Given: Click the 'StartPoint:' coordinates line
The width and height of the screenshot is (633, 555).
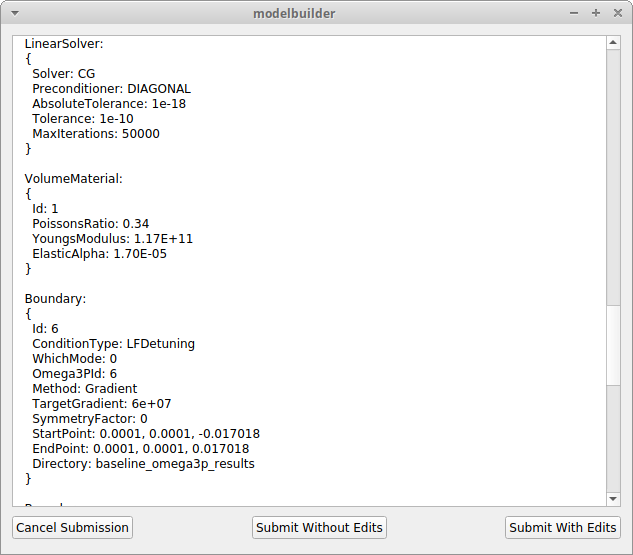Looking at the screenshot, I should (146, 434).
